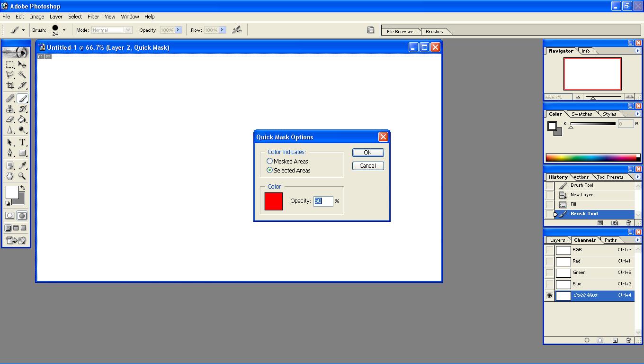Open History palette menu arrow

pyautogui.click(x=637, y=177)
